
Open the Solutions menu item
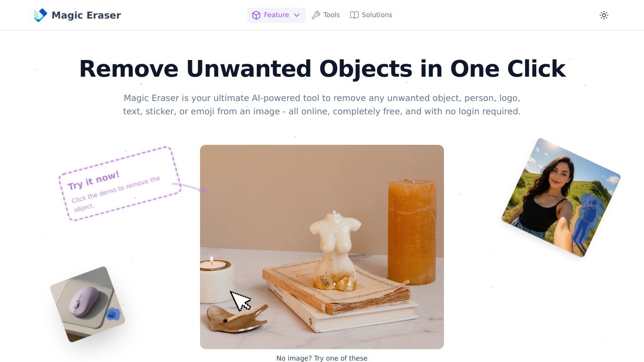coord(371,15)
